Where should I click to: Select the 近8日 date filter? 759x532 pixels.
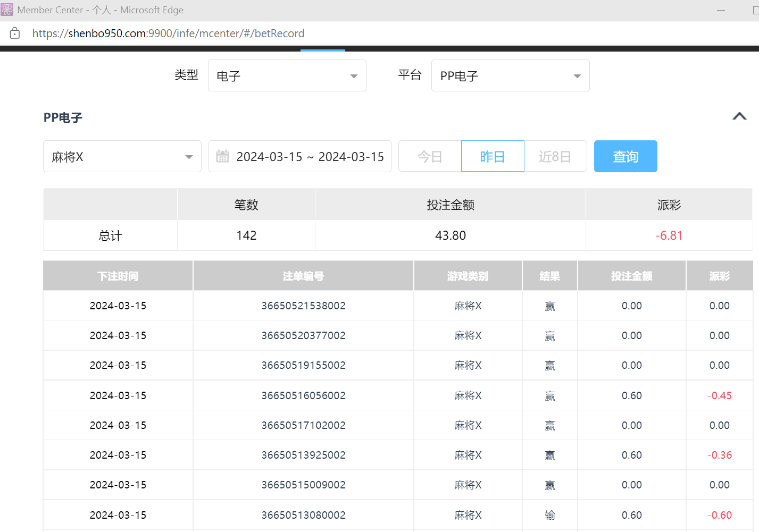[555, 156]
